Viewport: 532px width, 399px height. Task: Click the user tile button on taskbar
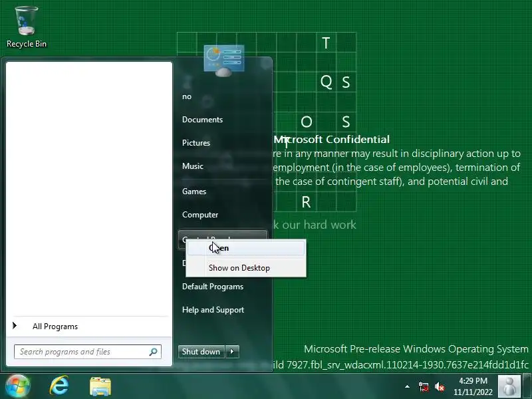[509, 386]
